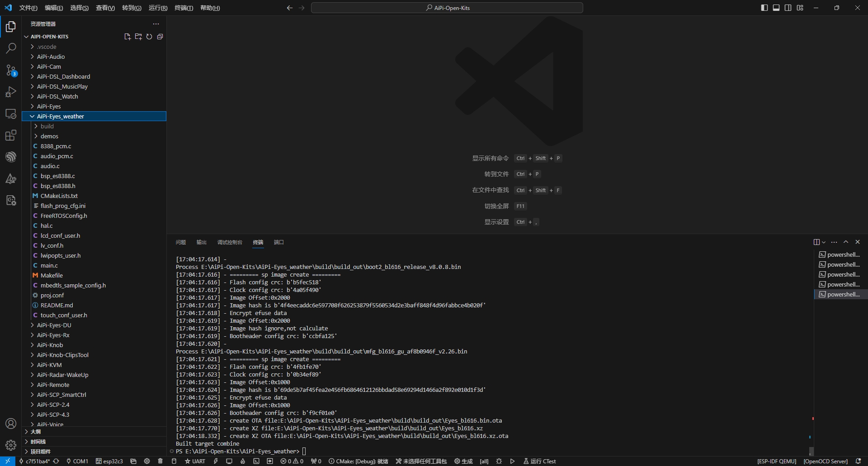Click the flash (lightning) icon in the status bar
The image size is (868, 466).
[x=216, y=461]
